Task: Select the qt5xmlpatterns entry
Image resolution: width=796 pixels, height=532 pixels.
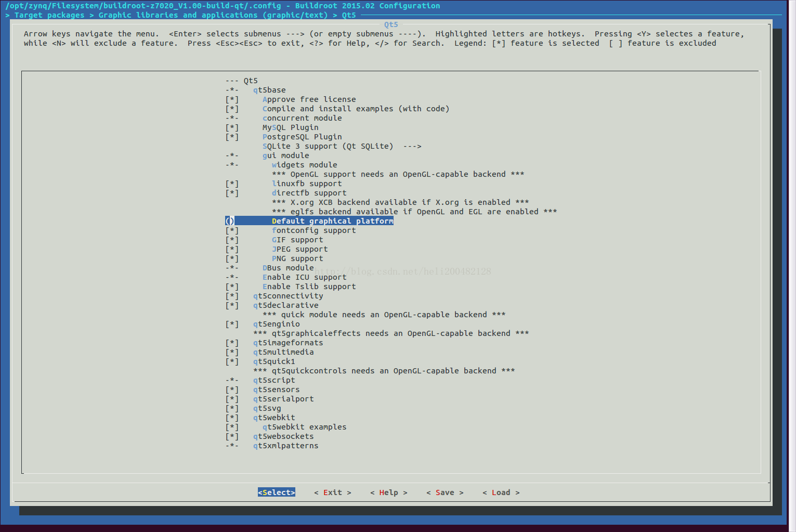Action: tap(286, 446)
